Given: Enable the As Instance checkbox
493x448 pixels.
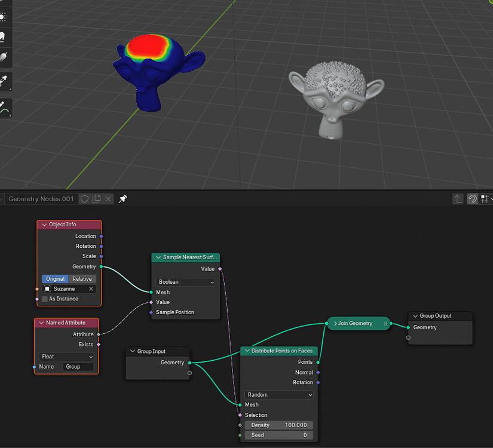Looking at the screenshot, I should coord(45,299).
